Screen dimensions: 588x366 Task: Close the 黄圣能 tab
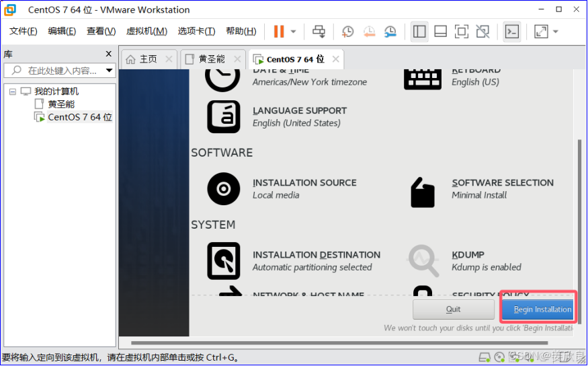pyautogui.click(x=237, y=59)
